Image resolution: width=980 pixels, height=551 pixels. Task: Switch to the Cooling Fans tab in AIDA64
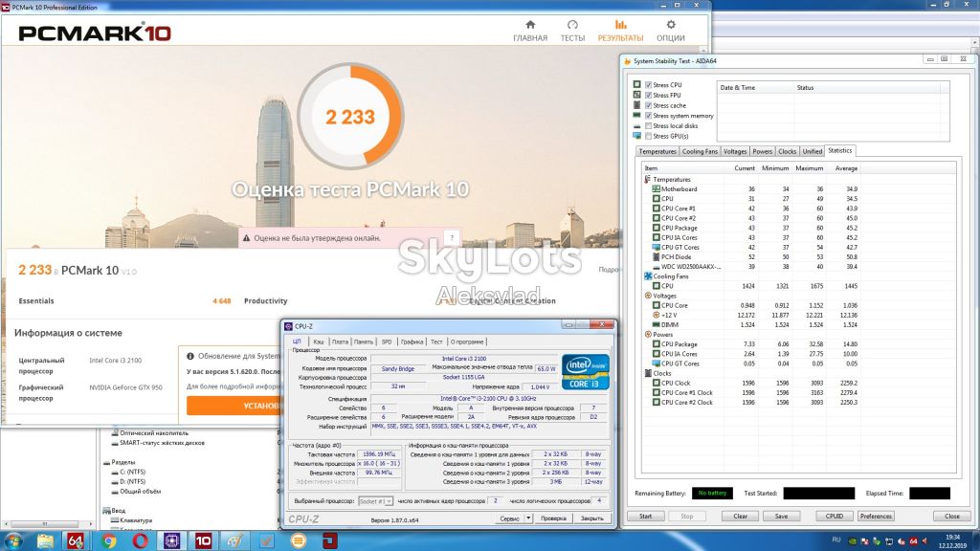point(700,151)
